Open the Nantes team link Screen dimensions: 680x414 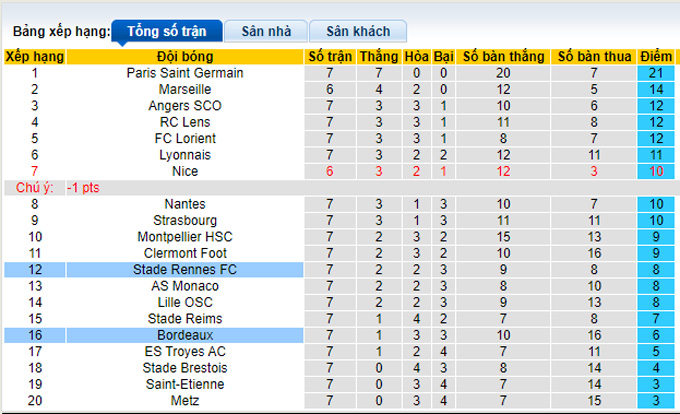(x=185, y=204)
